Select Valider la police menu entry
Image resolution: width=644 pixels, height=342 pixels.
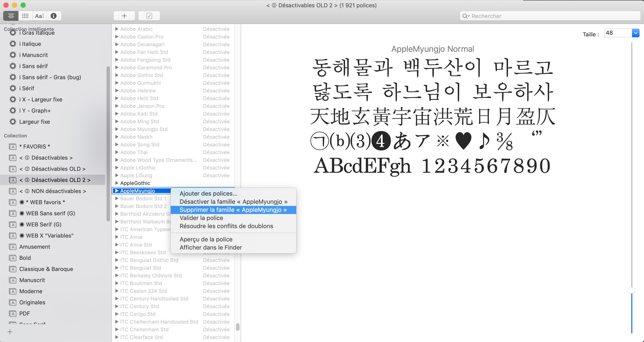[201, 218]
